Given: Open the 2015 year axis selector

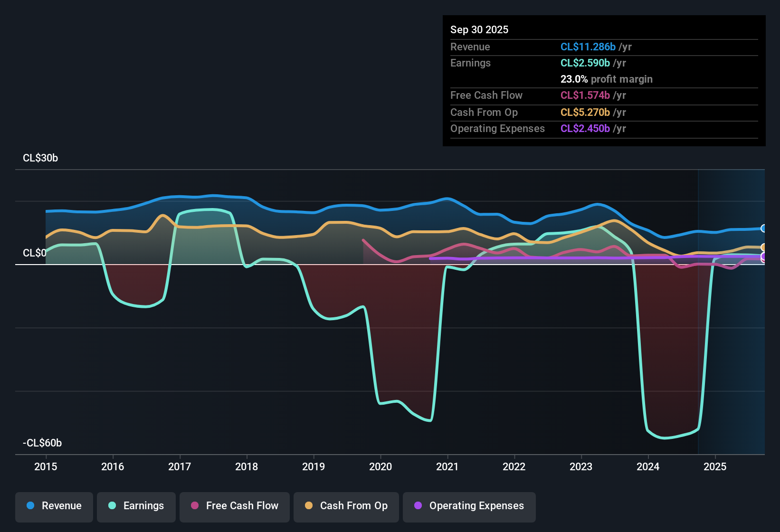Looking at the screenshot, I should click(x=46, y=467).
